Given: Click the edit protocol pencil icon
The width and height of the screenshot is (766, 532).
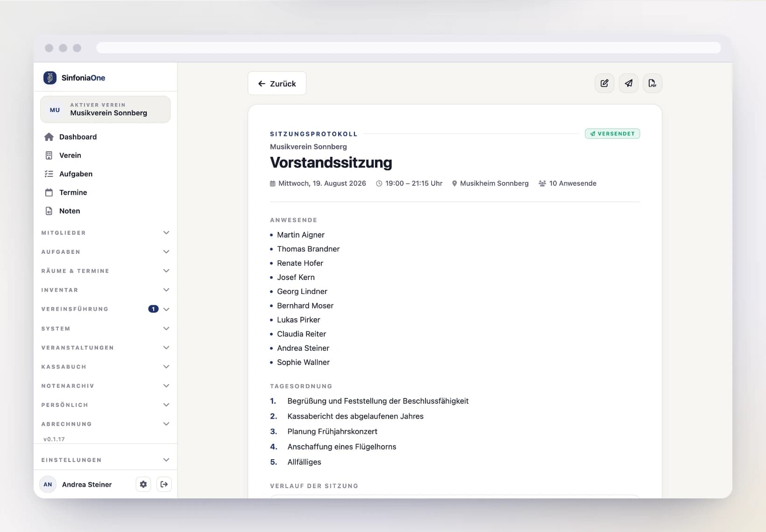Looking at the screenshot, I should tap(604, 83).
